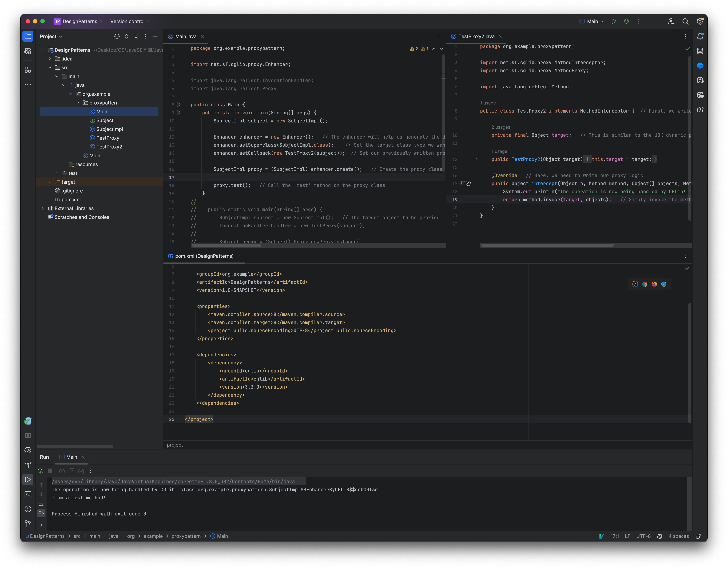Viewport: 728px width, 569px height.
Task: Select the pom.xml (DesignPatterns) tab
Action: click(x=204, y=256)
